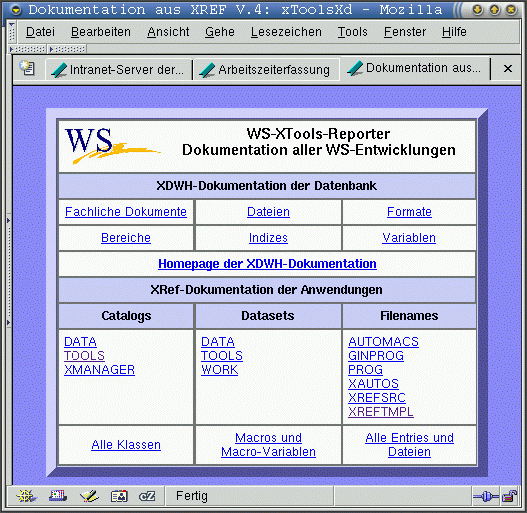The height and width of the screenshot is (513, 527).
Task: Open the XREFSRC filename link
Action: click(377, 398)
